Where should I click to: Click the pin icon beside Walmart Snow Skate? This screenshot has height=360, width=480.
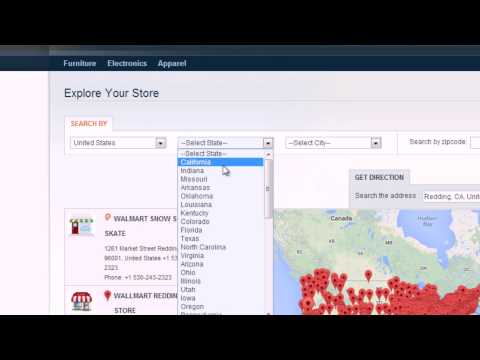(107, 217)
